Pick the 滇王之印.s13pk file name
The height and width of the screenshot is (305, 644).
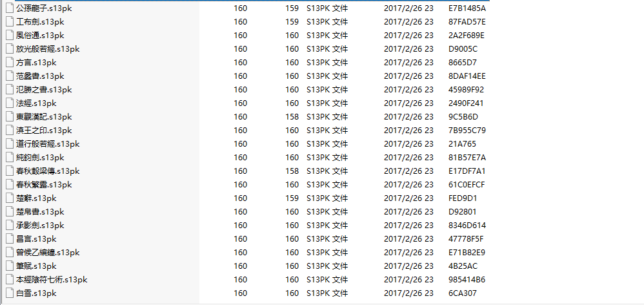coord(44,131)
